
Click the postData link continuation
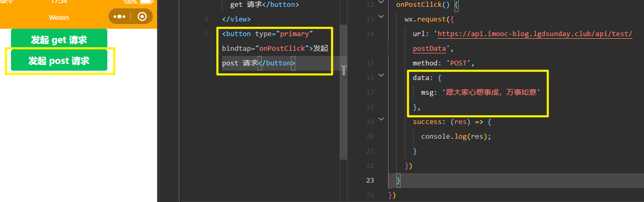pyautogui.click(x=429, y=49)
